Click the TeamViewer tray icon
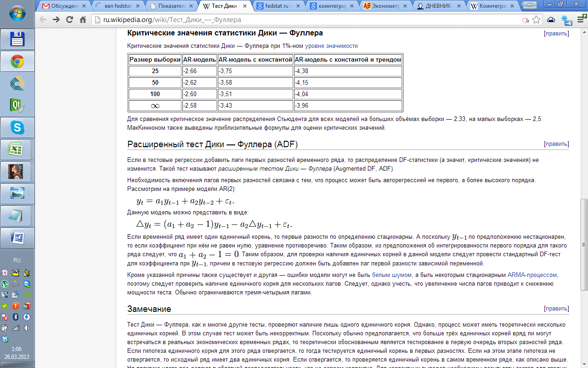The width and height of the screenshot is (588, 368). pyautogui.click(x=27, y=284)
